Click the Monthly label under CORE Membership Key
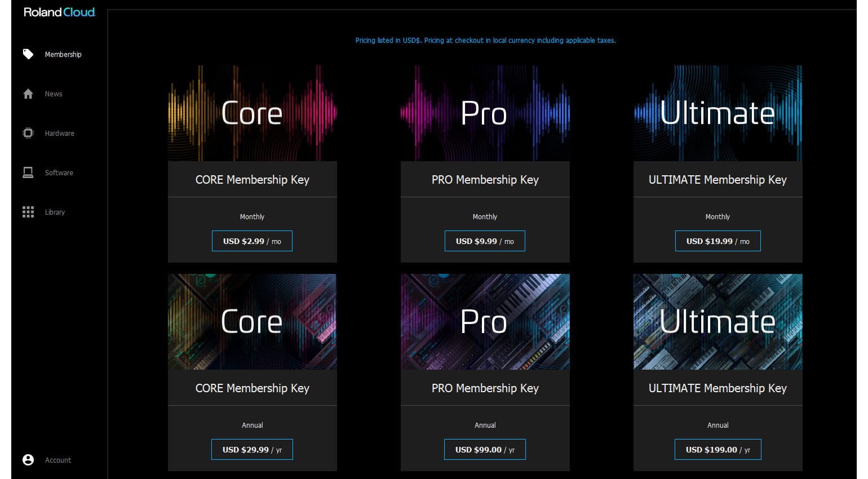This screenshot has width=868, height=479. click(252, 217)
